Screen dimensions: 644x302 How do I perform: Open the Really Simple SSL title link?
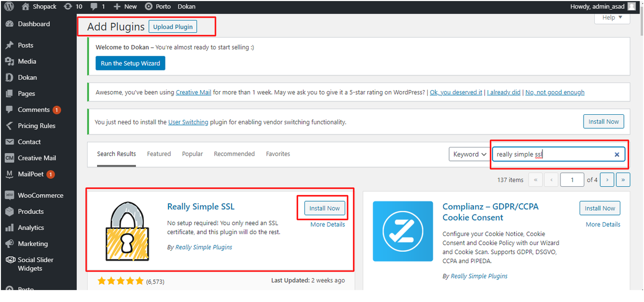point(201,206)
